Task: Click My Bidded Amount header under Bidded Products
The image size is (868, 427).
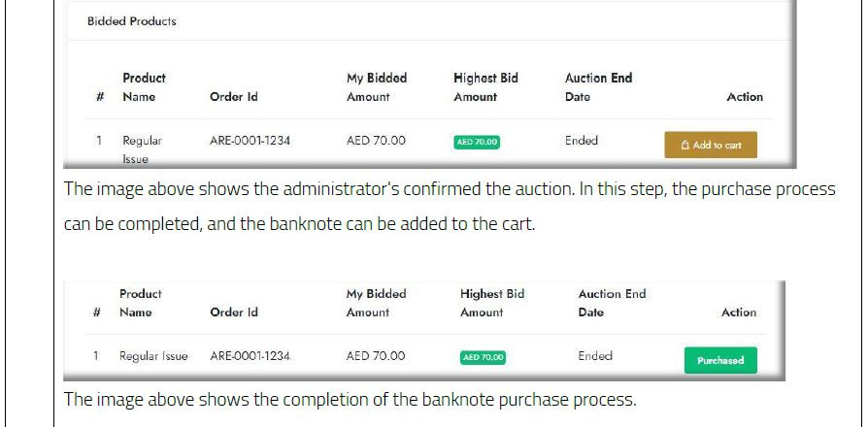Action: pos(377,87)
